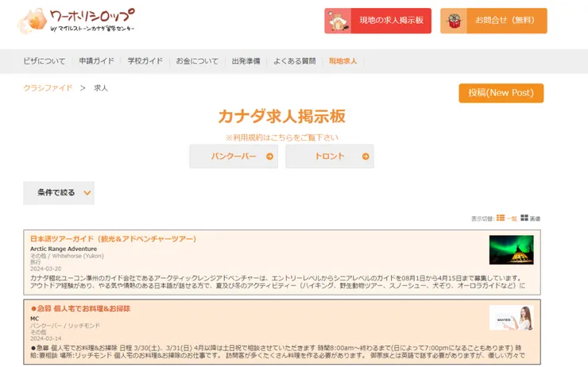Click the 求人 breadcrumb text
Screen dimensions: 588x367
[x=101, y=88]
